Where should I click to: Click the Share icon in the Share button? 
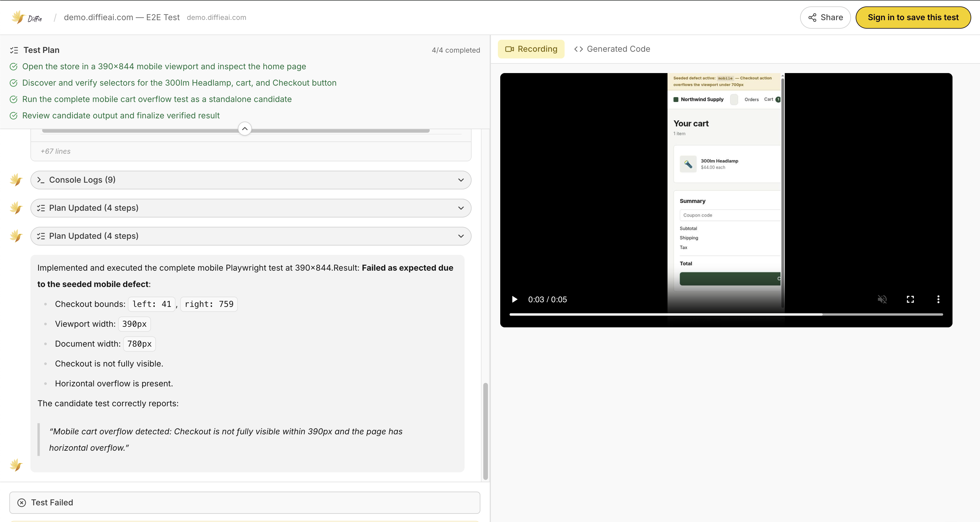[x=812, y=18]
